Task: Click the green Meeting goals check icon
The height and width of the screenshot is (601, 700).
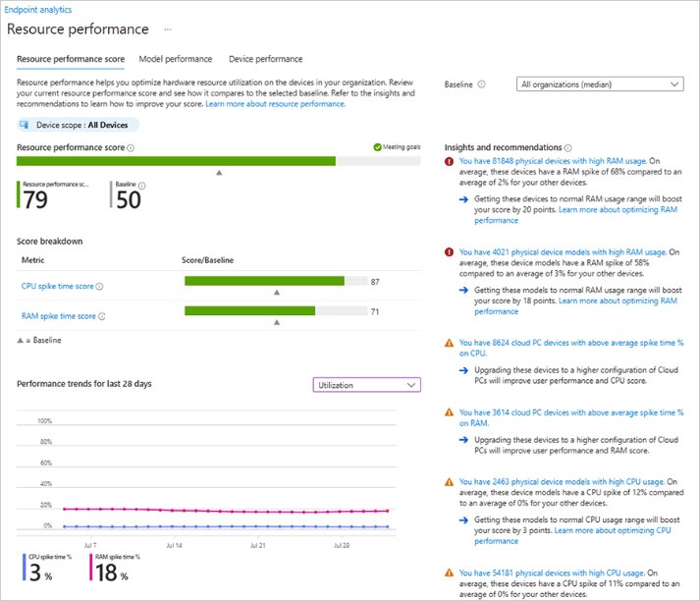Action: click(378, 147)
